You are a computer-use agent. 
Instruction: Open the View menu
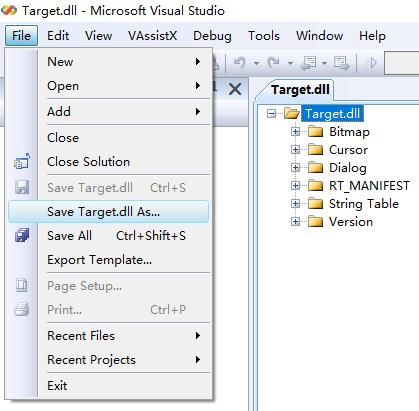click(x=98, y=36)
